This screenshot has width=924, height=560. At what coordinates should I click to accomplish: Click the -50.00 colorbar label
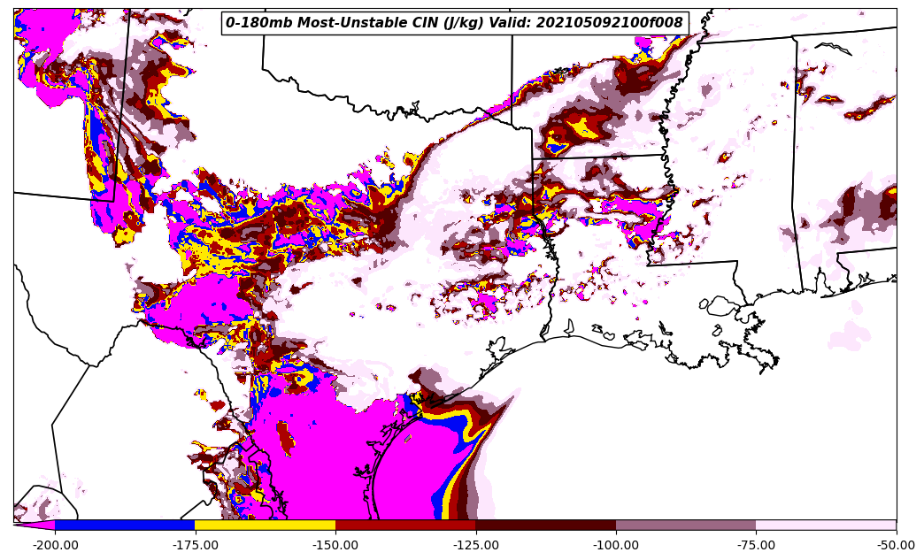tap(896, 545)
